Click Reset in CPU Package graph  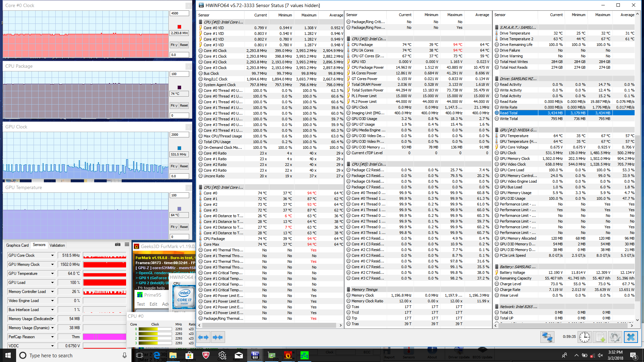click(184, 106)
